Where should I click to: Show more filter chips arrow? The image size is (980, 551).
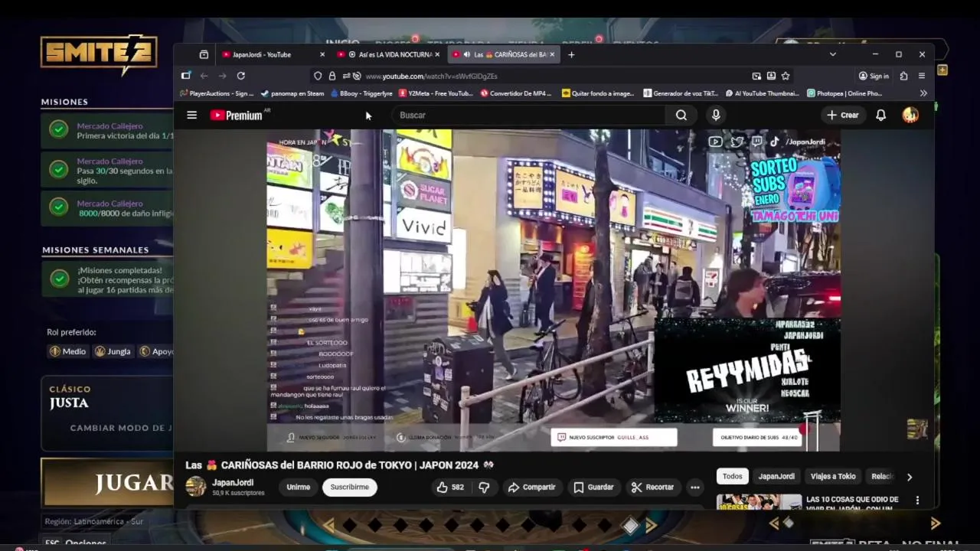pos(910,477)
